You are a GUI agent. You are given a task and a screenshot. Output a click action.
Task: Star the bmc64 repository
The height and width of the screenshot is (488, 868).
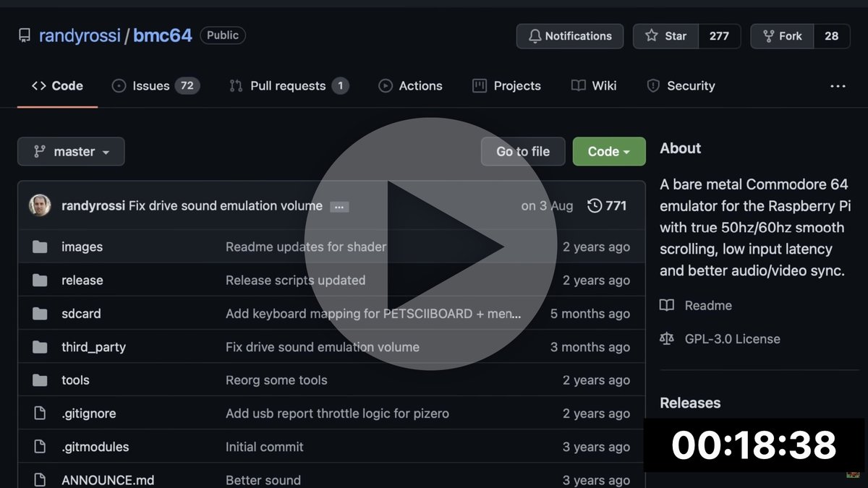click(666, 36)
